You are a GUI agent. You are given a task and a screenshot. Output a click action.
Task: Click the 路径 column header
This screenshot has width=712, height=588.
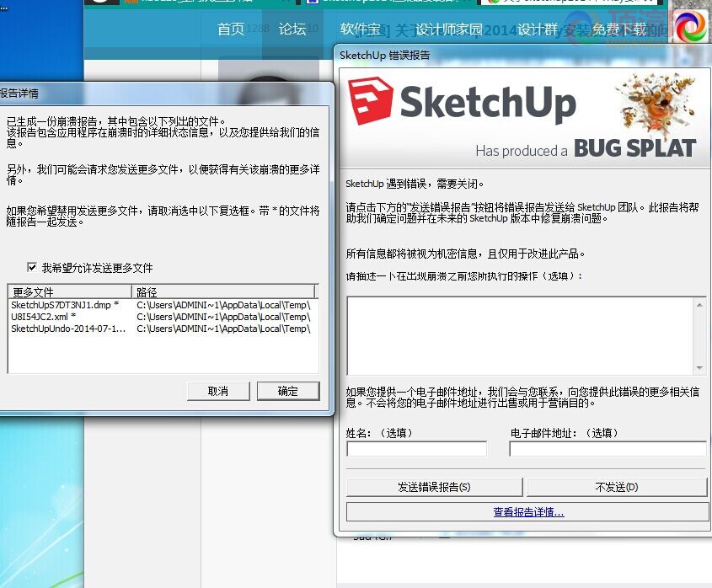(x=223, y=291)
